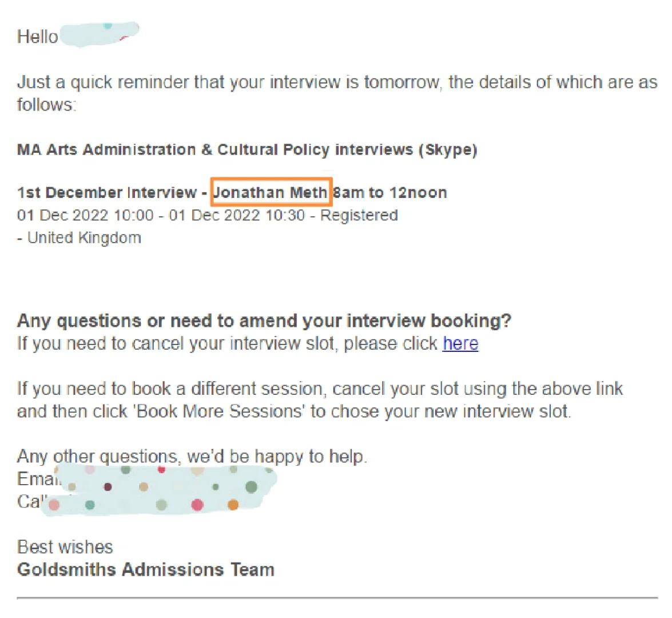Click the '8am to 12noon' time text

click(x=390, y=193)
